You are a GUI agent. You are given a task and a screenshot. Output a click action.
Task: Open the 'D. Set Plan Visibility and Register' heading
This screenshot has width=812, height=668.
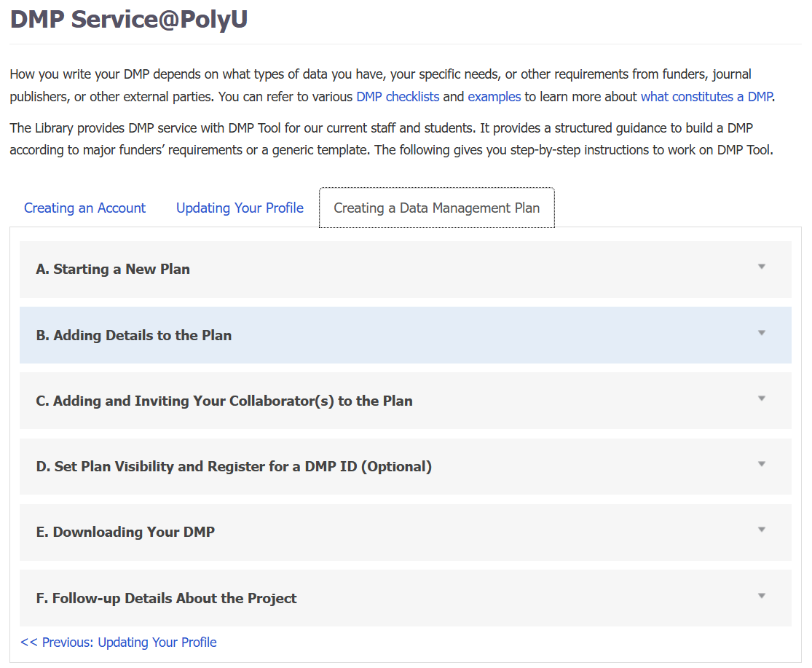(234, 467)
